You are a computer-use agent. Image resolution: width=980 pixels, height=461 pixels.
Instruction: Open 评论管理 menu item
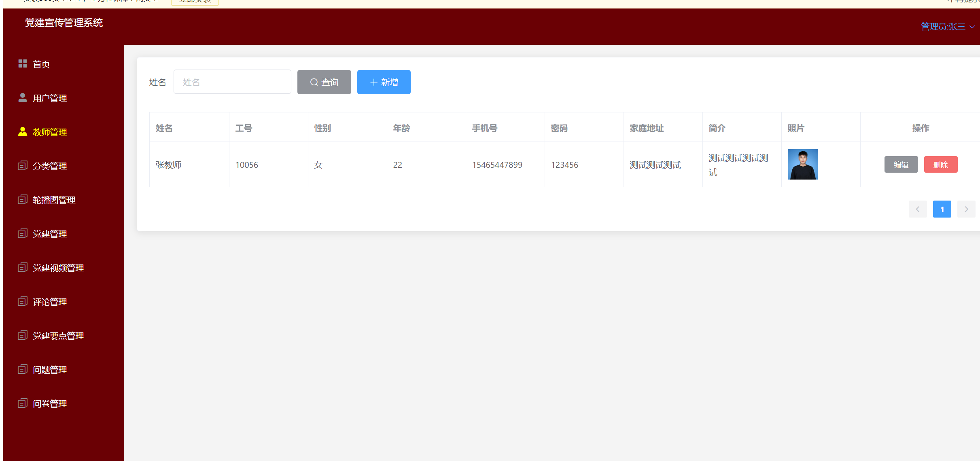(x=64, y=302)
